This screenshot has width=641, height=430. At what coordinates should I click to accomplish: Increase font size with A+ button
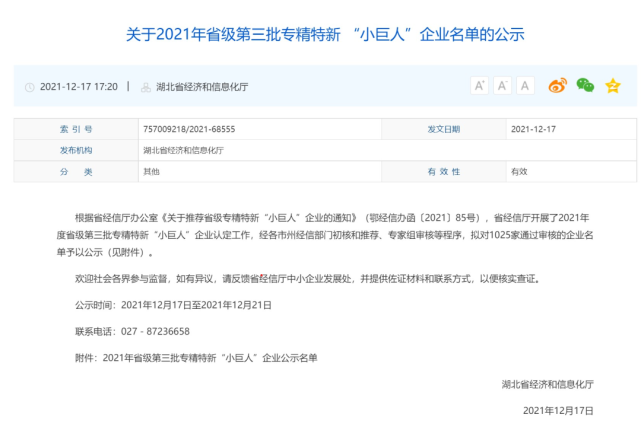tap(479, 86)
